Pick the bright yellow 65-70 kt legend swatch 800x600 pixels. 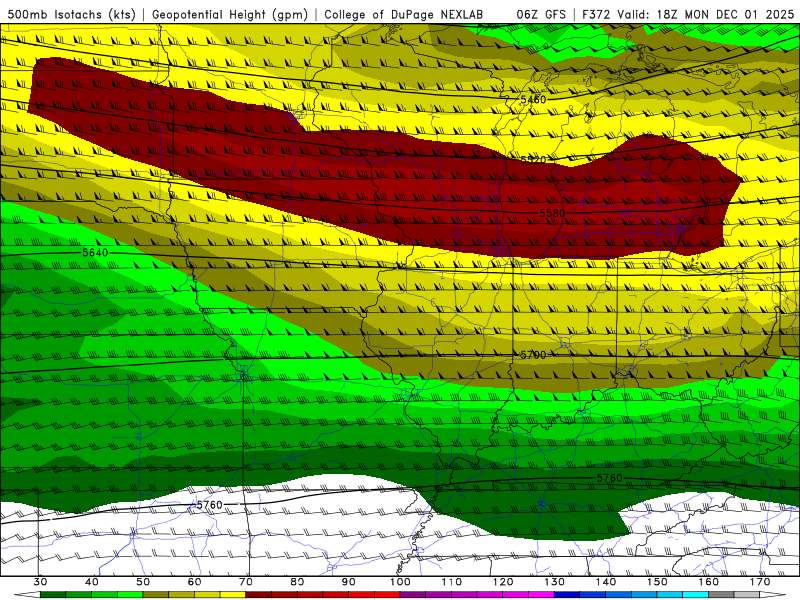(x=233, y=595)
